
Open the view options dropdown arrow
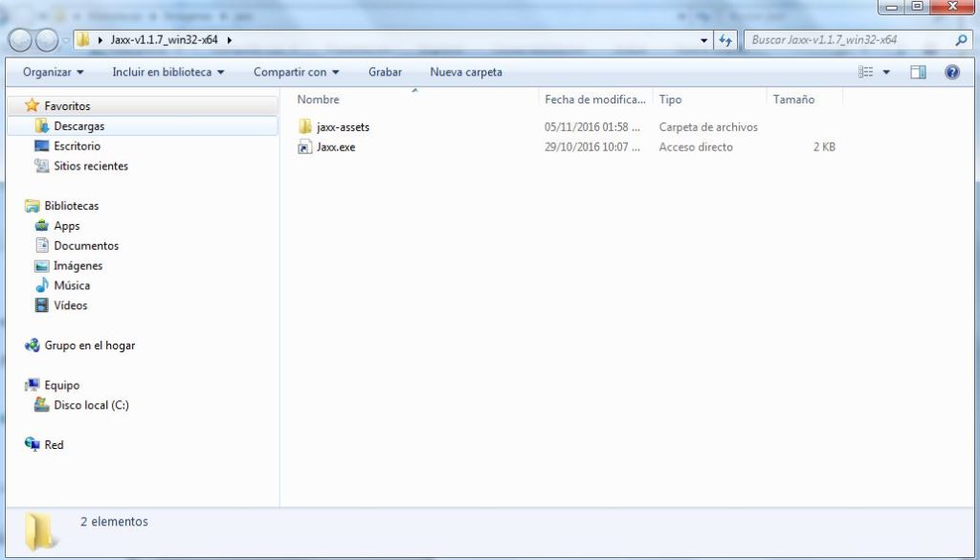click(x=885, y=73)
